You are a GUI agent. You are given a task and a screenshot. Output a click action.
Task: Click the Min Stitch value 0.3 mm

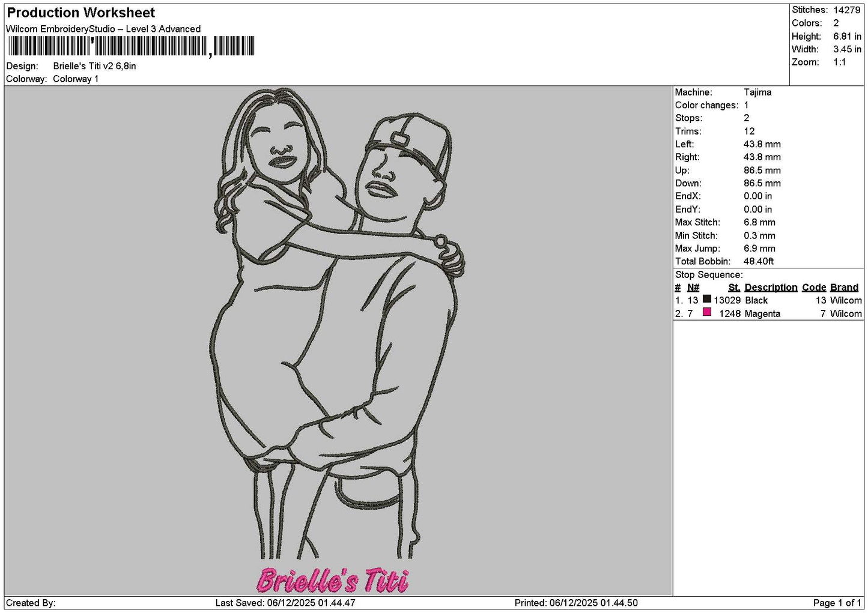click(759, 235)
